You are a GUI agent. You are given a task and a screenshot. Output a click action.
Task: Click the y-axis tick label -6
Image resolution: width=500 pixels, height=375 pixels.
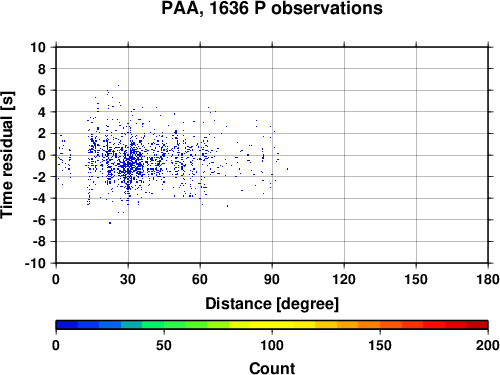click(x=39, y=220)
